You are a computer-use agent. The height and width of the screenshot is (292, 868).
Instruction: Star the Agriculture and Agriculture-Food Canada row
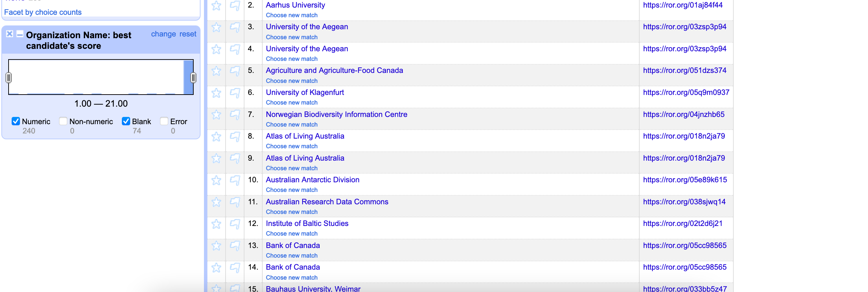(216, 71)
